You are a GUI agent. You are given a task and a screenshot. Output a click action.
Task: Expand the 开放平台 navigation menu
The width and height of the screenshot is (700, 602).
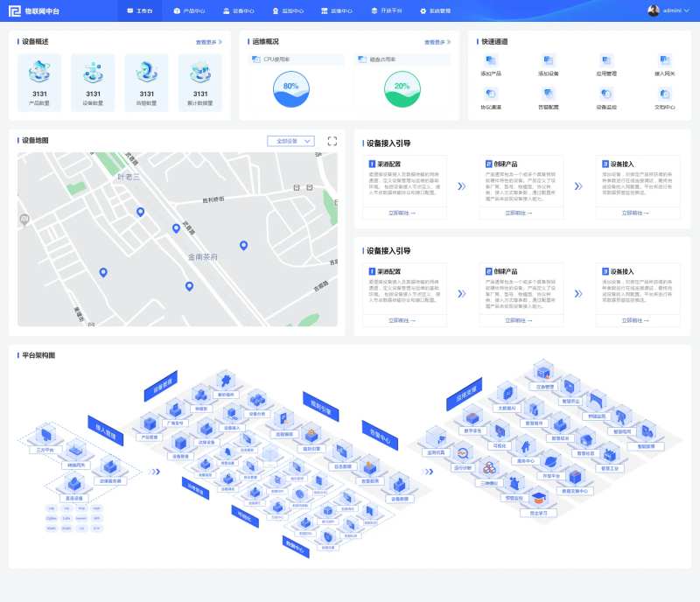(x=386, y=11)
